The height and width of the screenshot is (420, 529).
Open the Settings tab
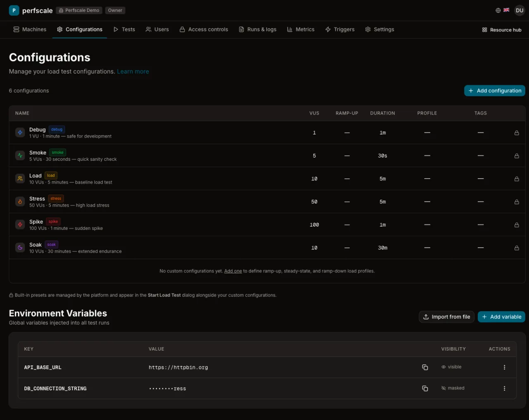(x=379, y=29)
